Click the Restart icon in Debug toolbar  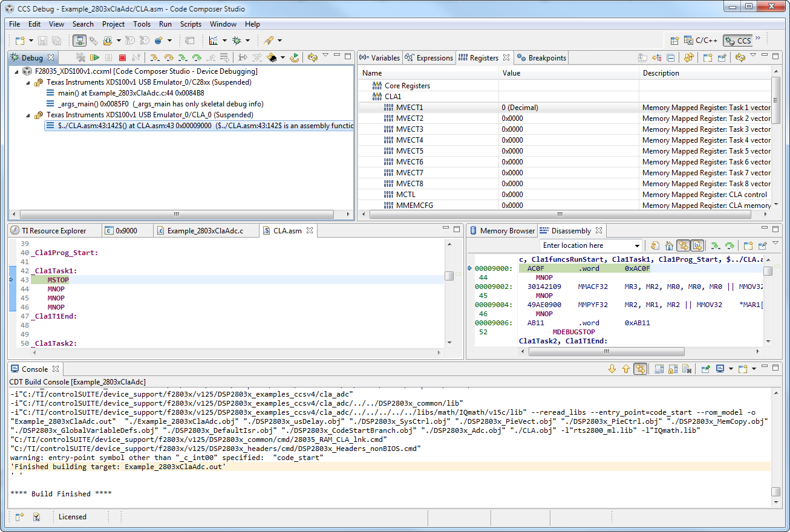pyautogui.click(x=294, y=57)
